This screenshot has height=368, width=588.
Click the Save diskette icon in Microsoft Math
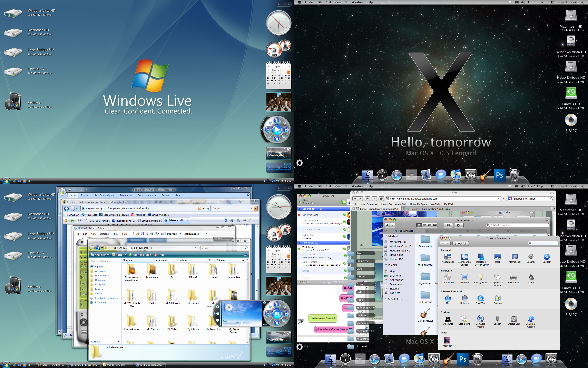click(142, 234)
